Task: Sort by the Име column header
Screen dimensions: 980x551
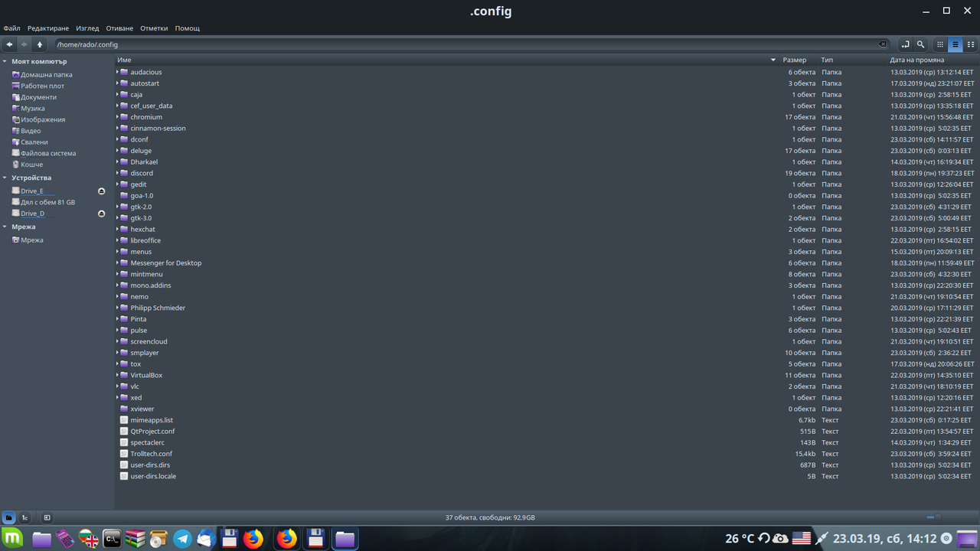Action: 446,60
